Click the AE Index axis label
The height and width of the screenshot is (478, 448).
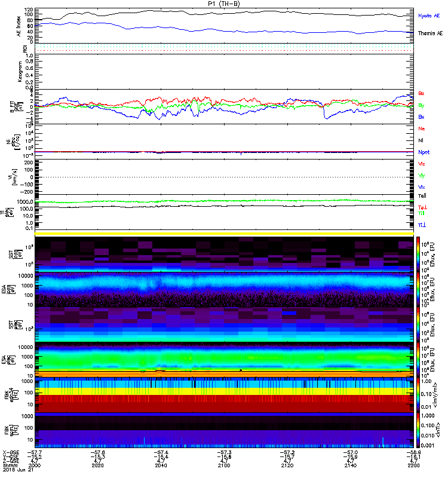coord(19,26)
